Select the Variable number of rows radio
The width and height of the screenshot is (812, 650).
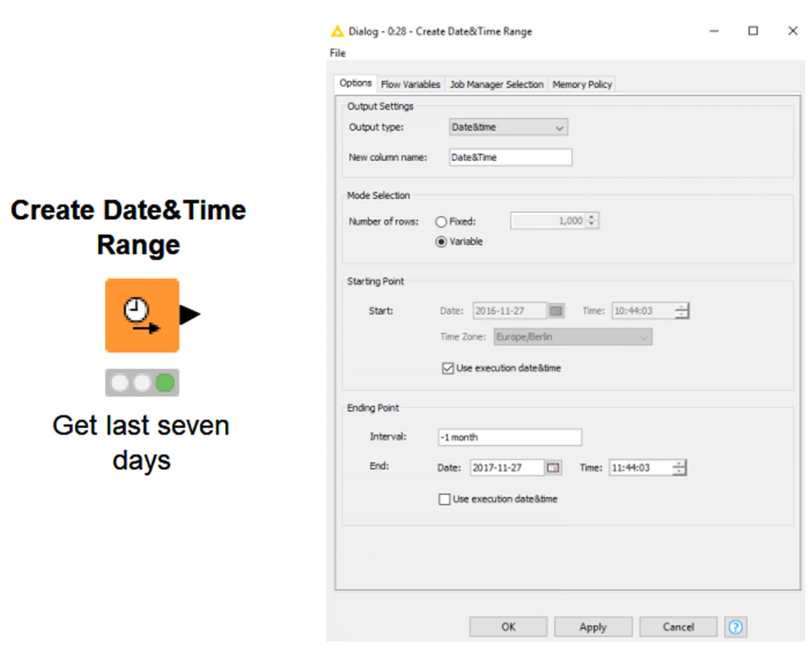click(441, 242)
